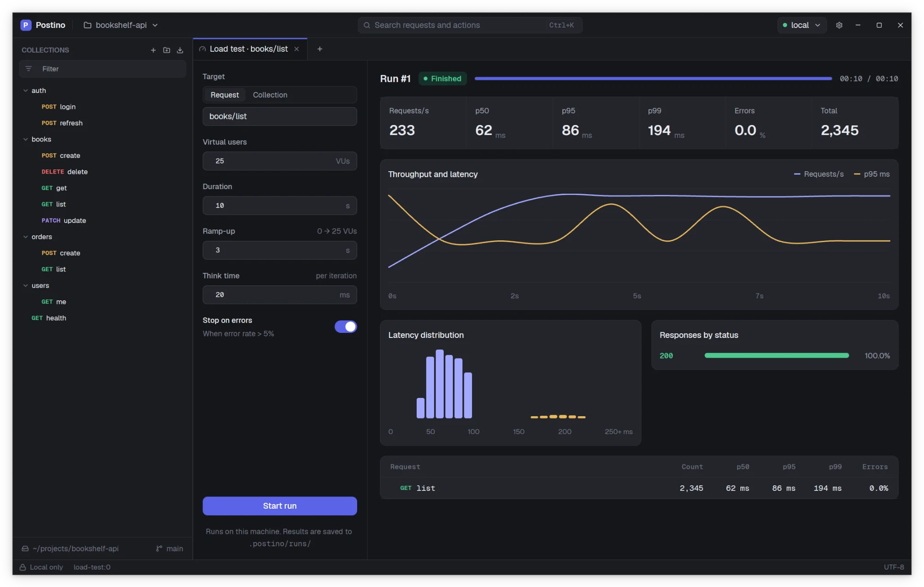Collapse the users collection folder

26,285
